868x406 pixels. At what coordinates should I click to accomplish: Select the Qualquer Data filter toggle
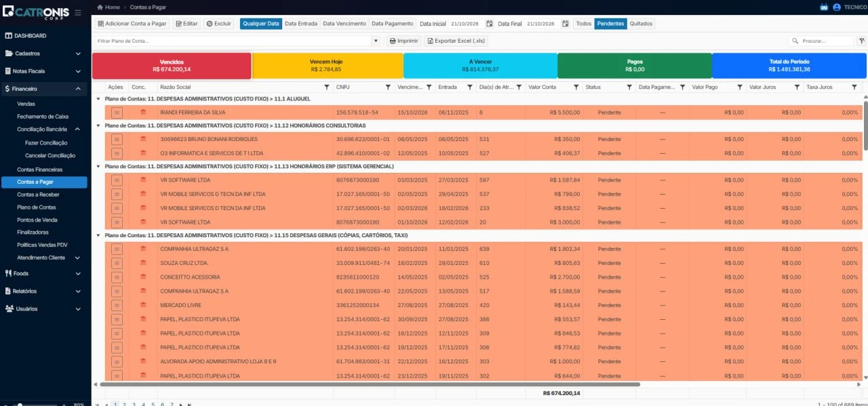261,24
